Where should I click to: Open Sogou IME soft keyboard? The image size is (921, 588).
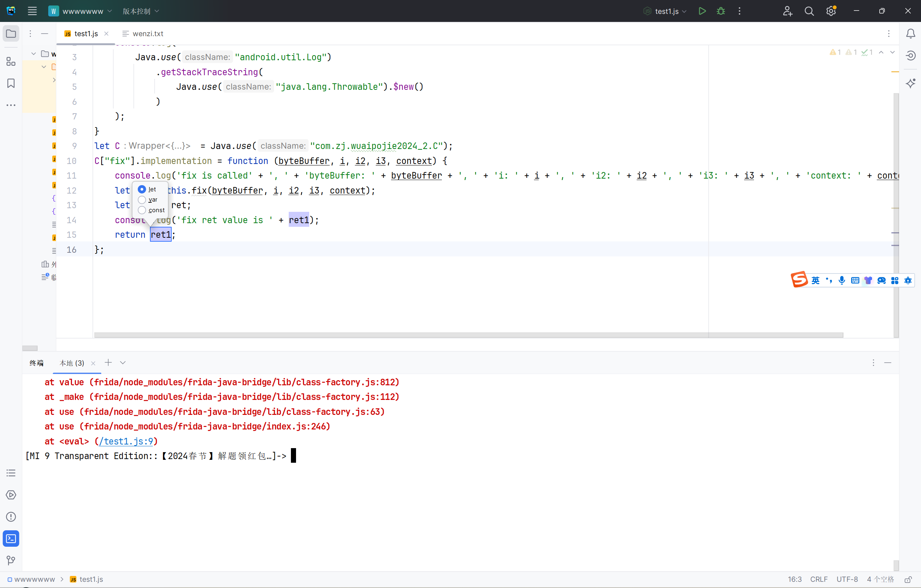coord(855,280)
